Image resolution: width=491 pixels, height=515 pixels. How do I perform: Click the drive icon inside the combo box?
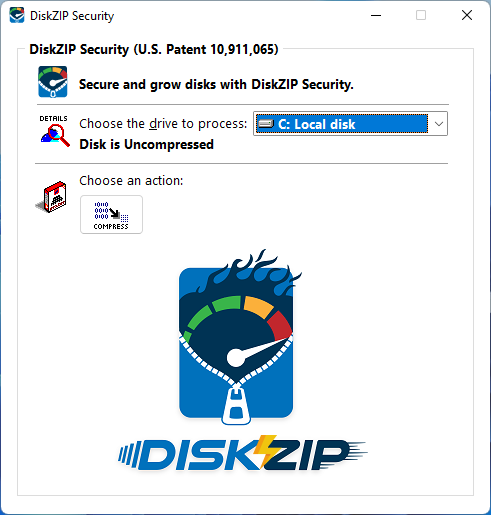pos(266,124)
